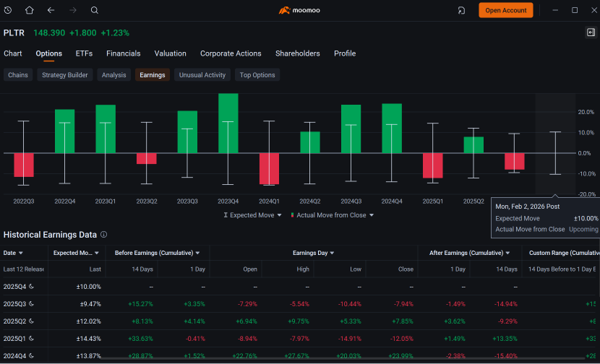Click the +33.63% cell in 2025Q1 row
Screen dimensions: 600x364
pyautogui.click(x=140, y=339)
